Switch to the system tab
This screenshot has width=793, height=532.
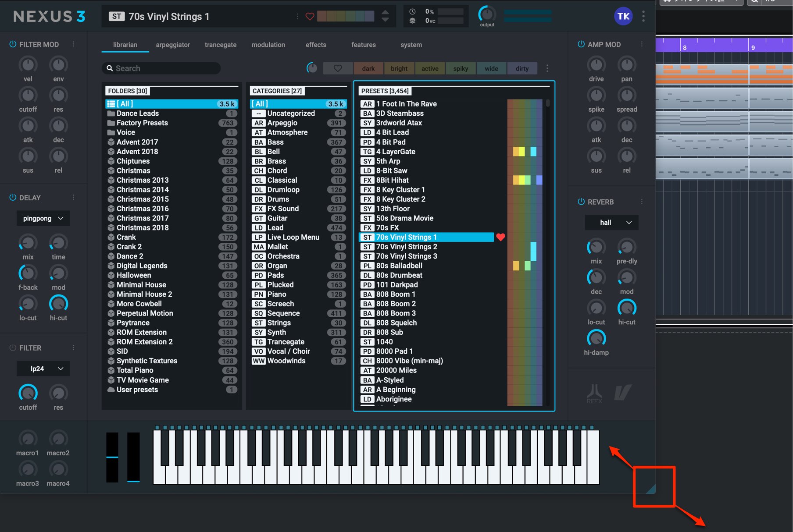tap(411, 45)
